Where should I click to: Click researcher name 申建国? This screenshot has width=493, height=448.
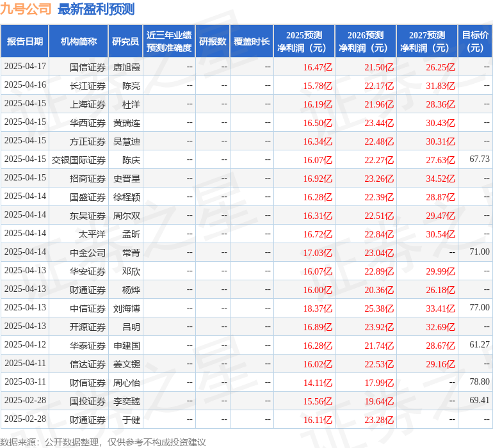(126, 345)
